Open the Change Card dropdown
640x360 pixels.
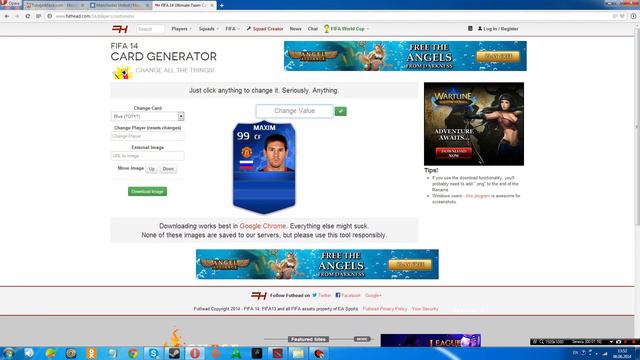point(147,116)
